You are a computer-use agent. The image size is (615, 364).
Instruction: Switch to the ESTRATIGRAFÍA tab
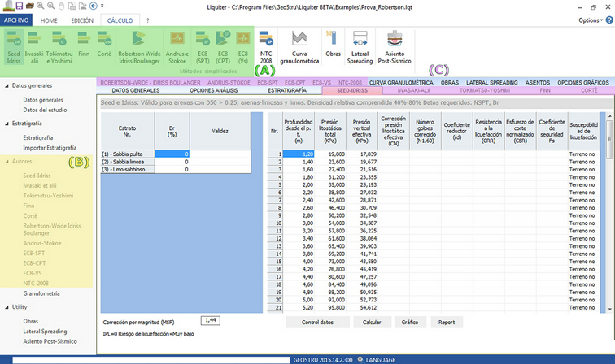pos(287,90)
